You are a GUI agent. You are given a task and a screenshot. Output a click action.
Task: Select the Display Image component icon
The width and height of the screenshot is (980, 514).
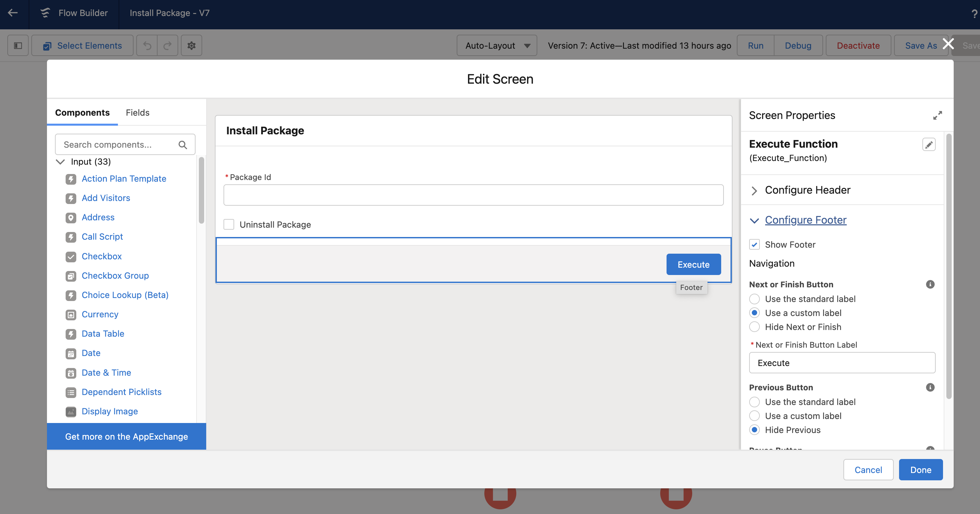point(71,412)
